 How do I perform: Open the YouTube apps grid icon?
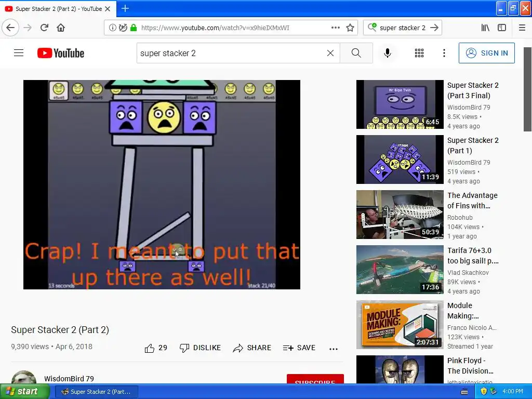click(419, 53)
